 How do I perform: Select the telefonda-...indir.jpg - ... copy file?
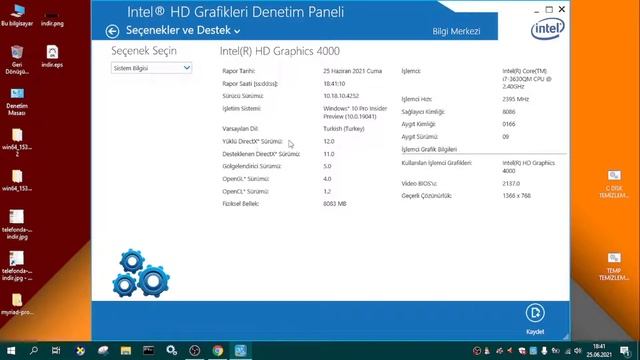(17, 266)
